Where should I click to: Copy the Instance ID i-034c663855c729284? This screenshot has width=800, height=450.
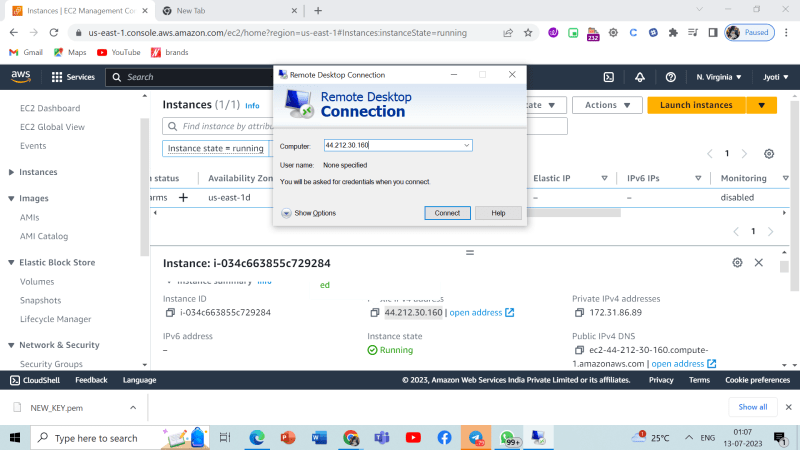(170, 312)
